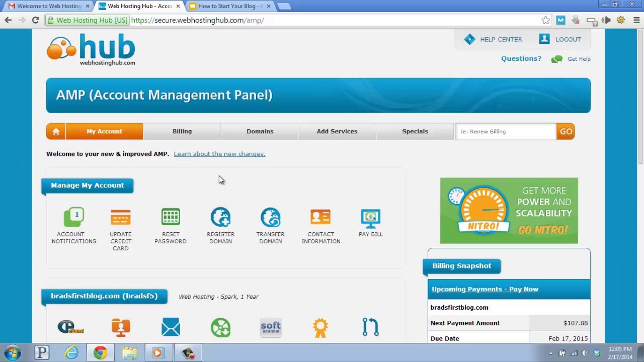Reload the current page
644x362 pixels.
pos(35,20)
